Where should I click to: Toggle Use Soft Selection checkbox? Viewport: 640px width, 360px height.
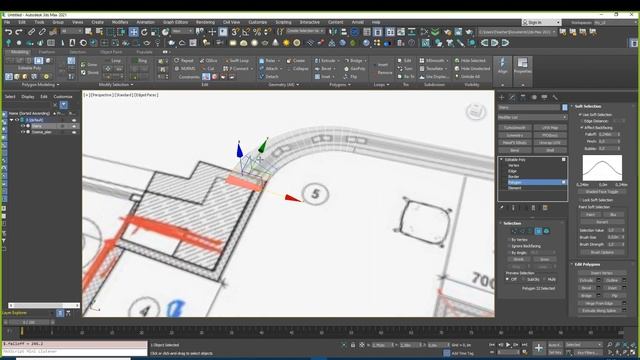(580, 115)
